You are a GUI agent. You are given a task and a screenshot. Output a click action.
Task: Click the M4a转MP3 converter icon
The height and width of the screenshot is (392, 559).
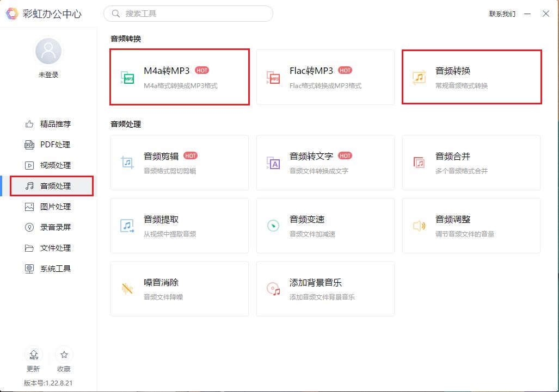(x=127, y=78)
